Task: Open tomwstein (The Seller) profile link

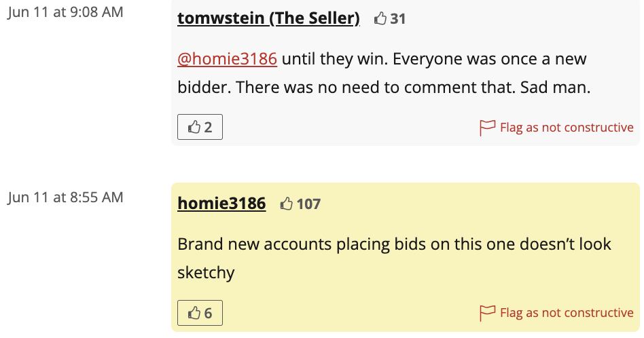Action: point(268,18)
